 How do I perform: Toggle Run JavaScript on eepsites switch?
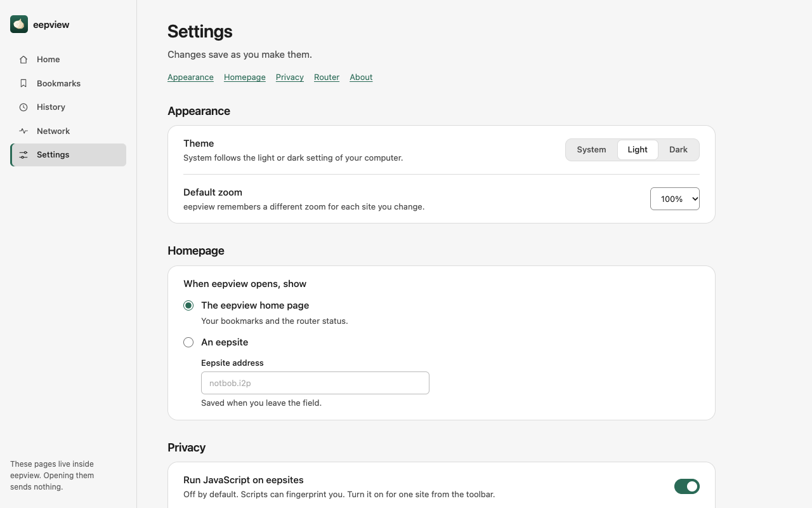click(687, 486)
